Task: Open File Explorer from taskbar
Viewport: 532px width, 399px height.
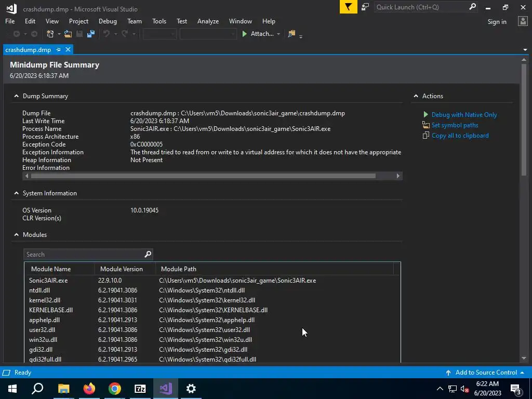Action: point(63,389)
